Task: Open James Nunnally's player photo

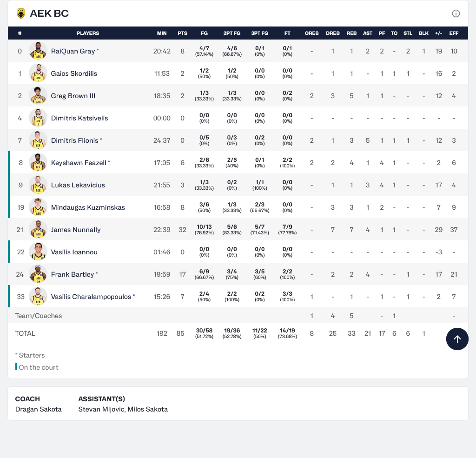Action: click(38, 230)
